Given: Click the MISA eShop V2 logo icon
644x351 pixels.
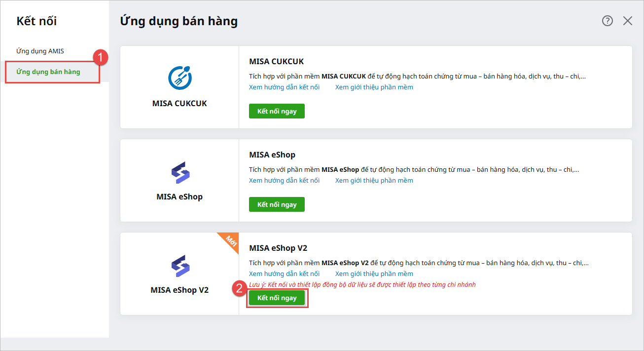Looking at the screenshot, I should pyautogui.click(x=179, y=266).
